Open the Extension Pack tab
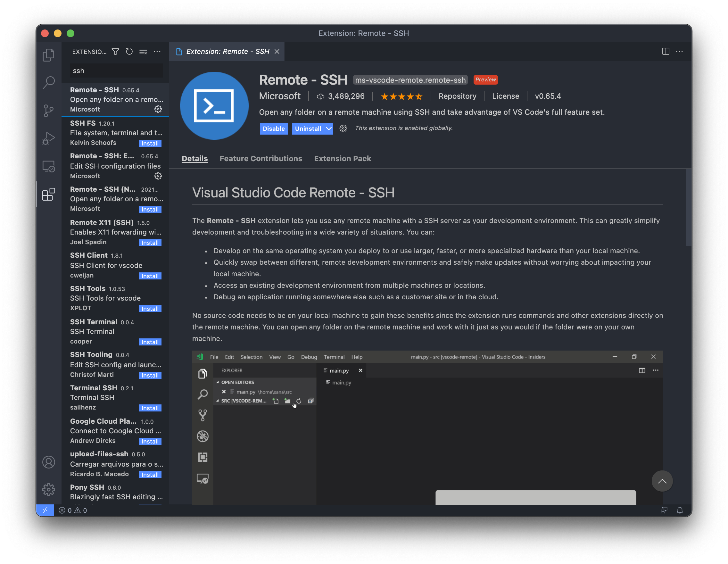The width and height of the screenshot is (728, 564). (342, 159)
